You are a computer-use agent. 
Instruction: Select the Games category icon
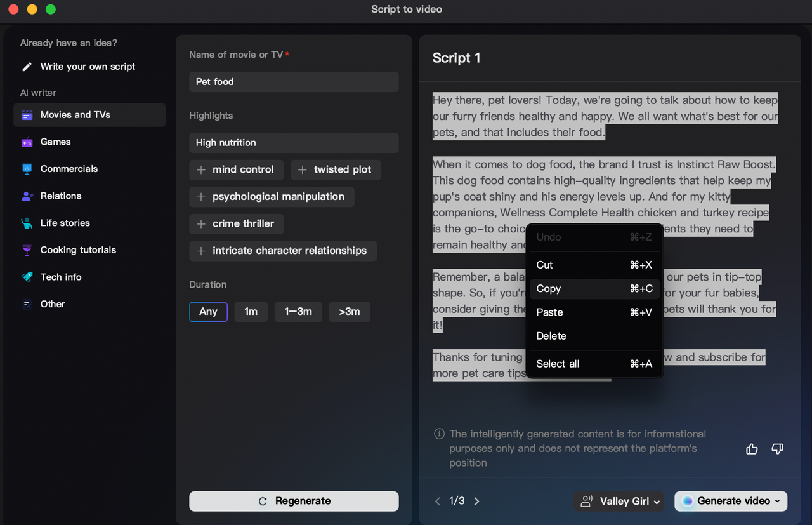[x=26, y=142]
